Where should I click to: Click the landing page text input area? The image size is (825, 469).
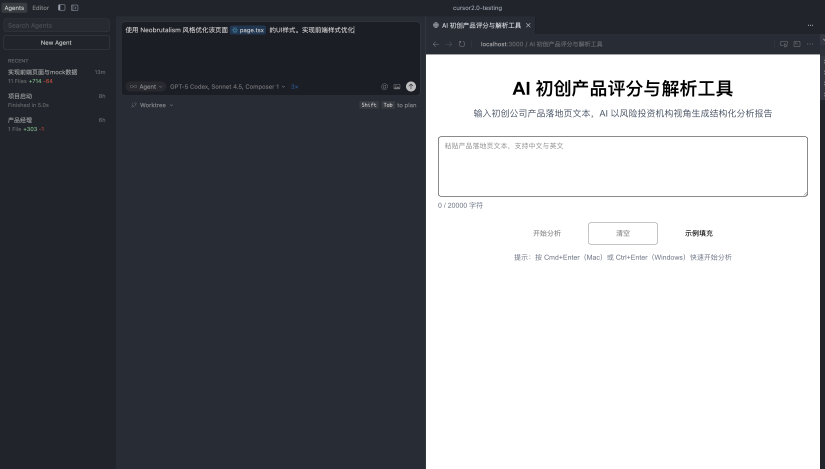click(622, 166)
